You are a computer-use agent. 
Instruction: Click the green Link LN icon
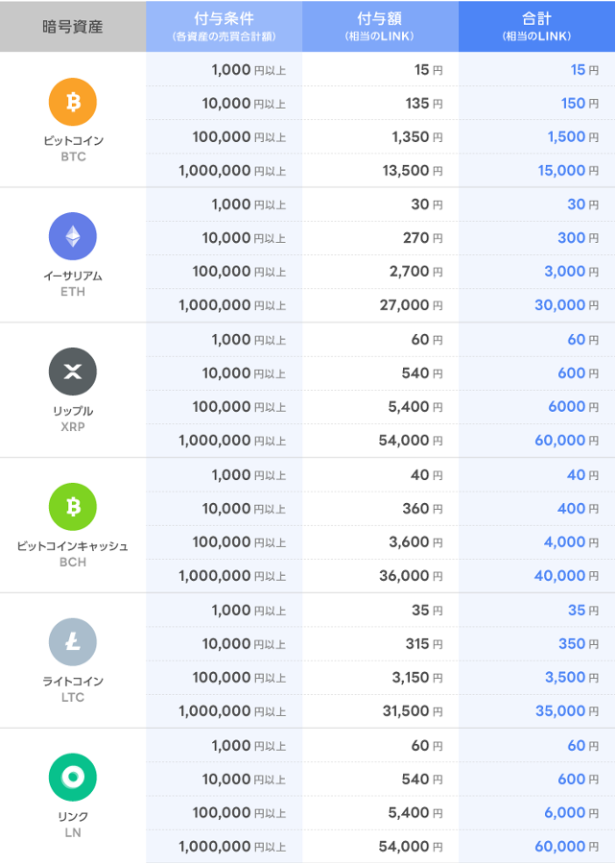pos(73,778)
